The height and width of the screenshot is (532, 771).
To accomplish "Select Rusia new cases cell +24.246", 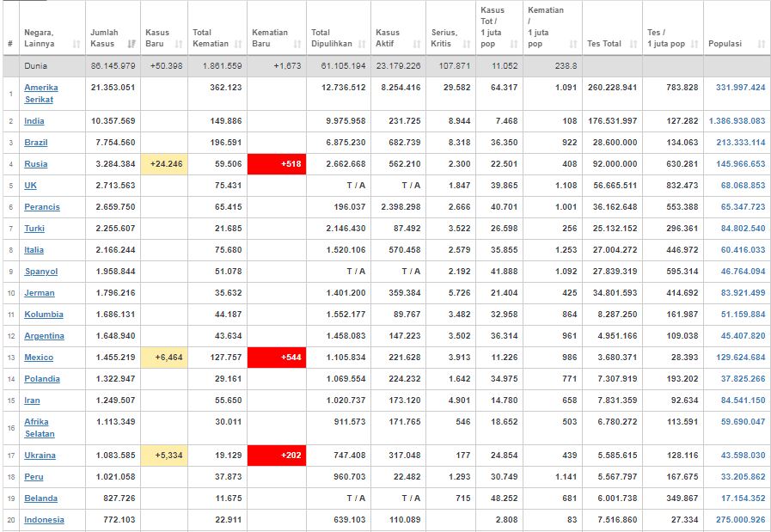I will tap(164, 164).
